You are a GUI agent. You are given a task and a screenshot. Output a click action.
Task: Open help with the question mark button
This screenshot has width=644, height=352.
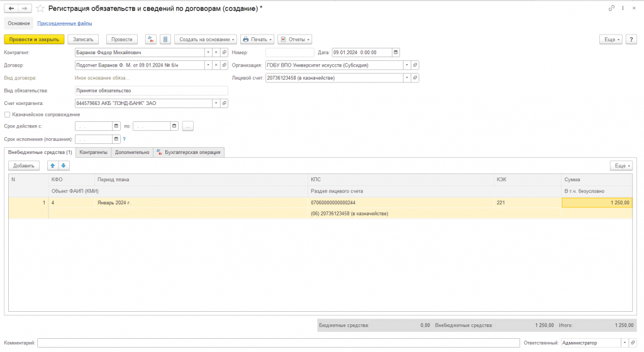tap(631, 40)
